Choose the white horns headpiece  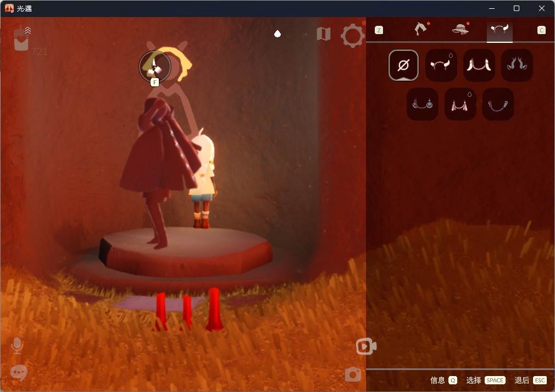pyautogui.click(x=441, y=65)
